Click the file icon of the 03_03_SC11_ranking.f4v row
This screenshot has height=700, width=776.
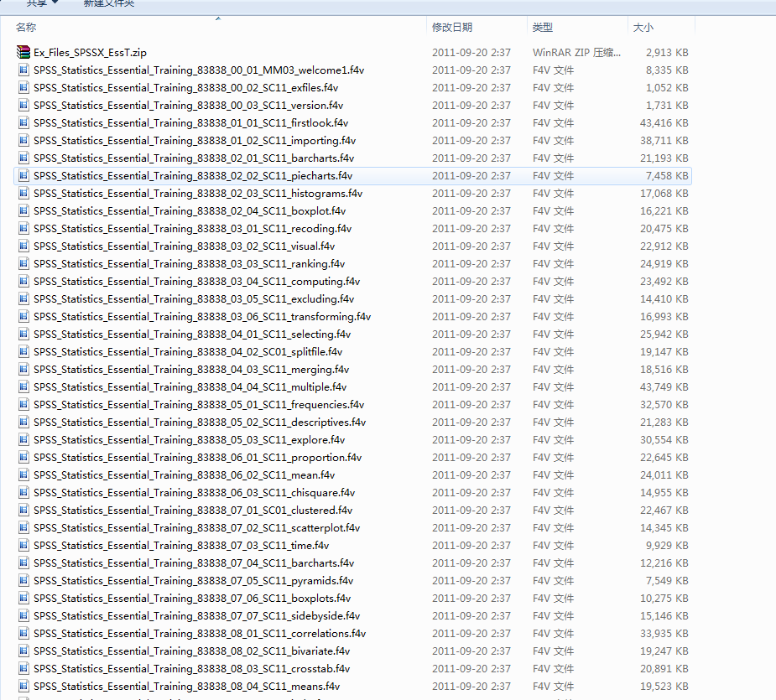click(23, 264)
